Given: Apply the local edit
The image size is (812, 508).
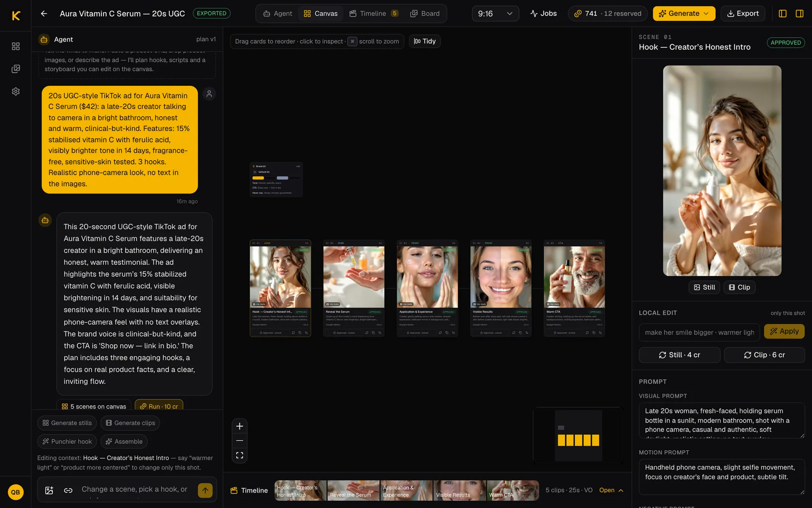Looking at the screenshot, I should click(x=784, y=331).
